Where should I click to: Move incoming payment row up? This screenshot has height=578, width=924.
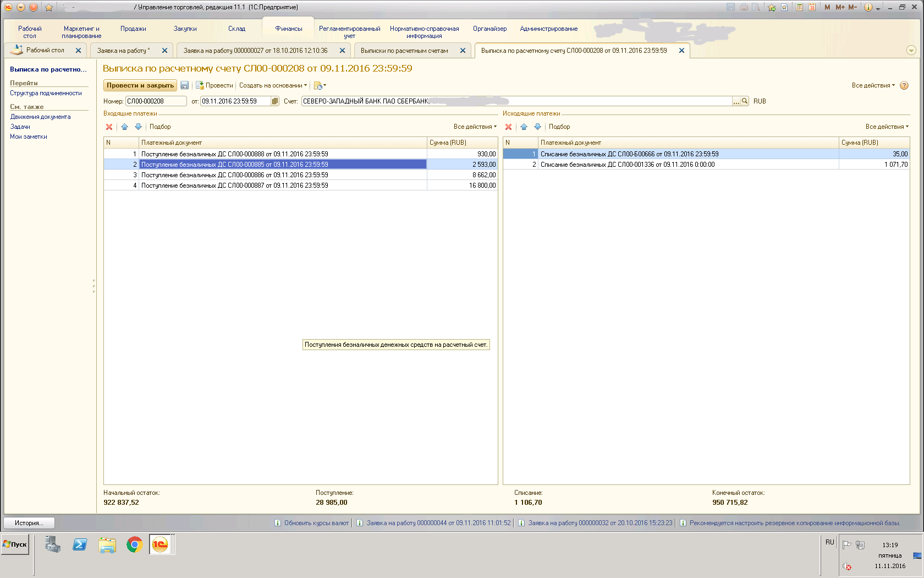point(125,127)
